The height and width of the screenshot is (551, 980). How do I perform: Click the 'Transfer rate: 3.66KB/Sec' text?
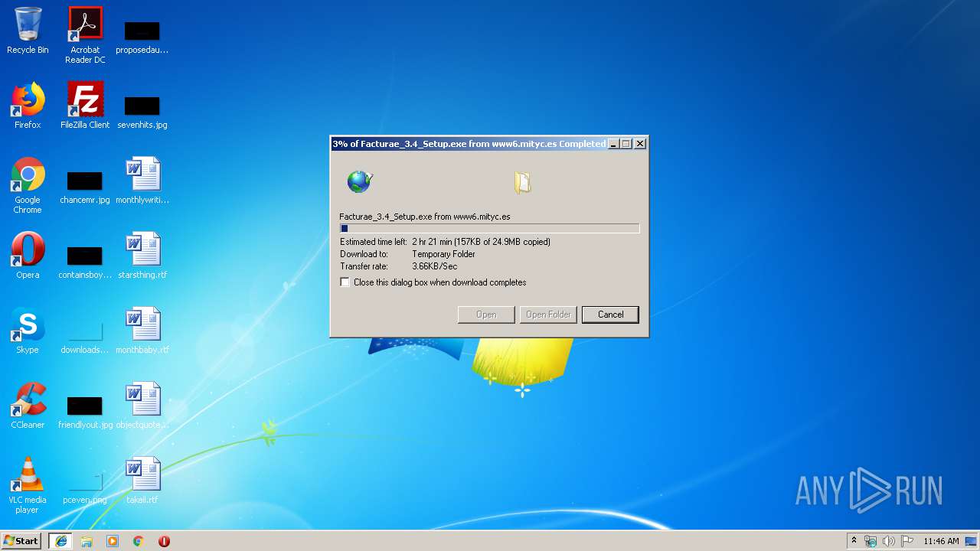(x=399, y=266)
